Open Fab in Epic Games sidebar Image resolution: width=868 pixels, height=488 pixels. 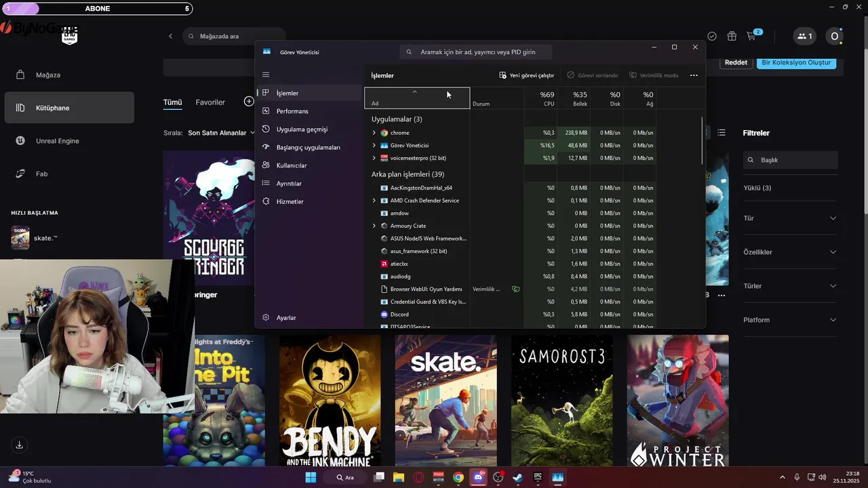[69, 174]
